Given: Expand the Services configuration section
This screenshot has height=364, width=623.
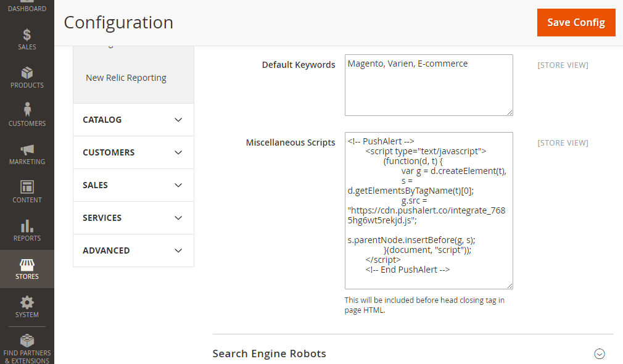Looking at the screenshot, I should pyautogui.click(x=133, y=218).
